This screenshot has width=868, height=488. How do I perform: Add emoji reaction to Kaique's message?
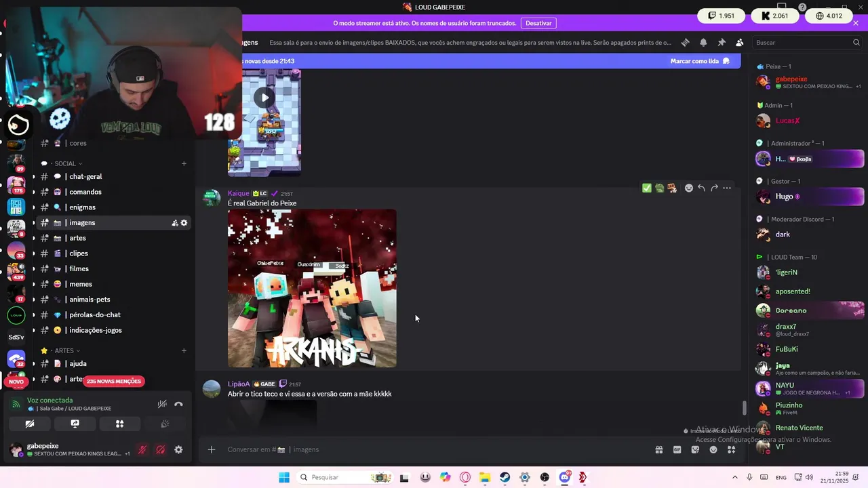689,188
